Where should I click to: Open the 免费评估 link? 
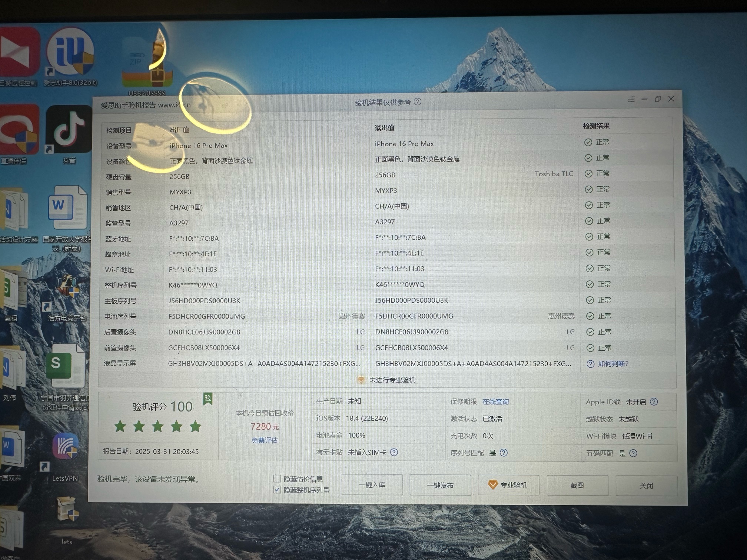(x=265, y=440)
